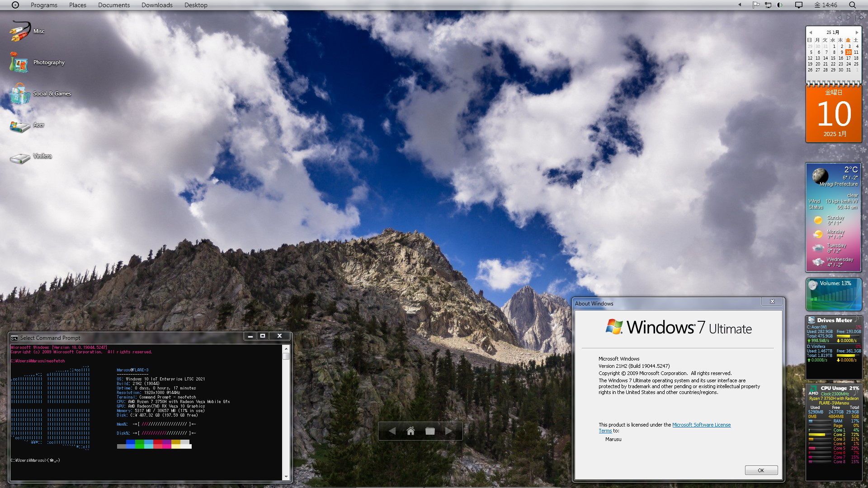Click the folder icon in desktop navigation bar
This screenshot has height=488, width=868.
430,431
